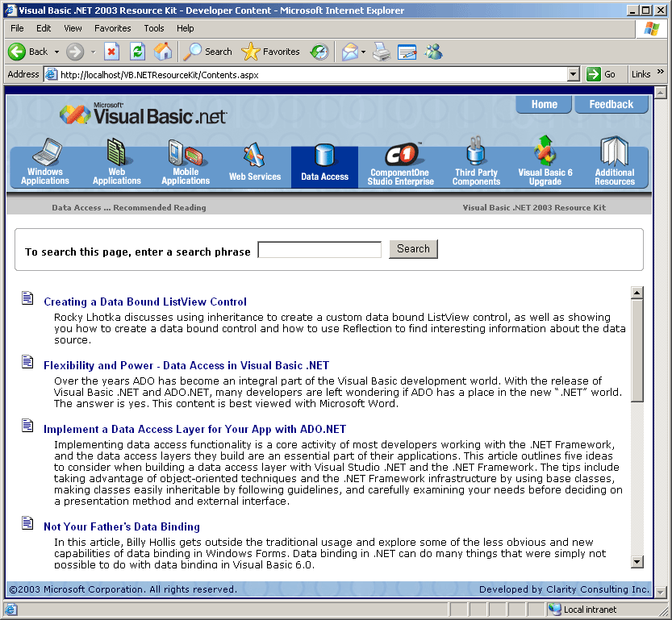Viewport: 672px width, 620px height.
Task: Stop page loading with red X icon
Action: [111, 52]
